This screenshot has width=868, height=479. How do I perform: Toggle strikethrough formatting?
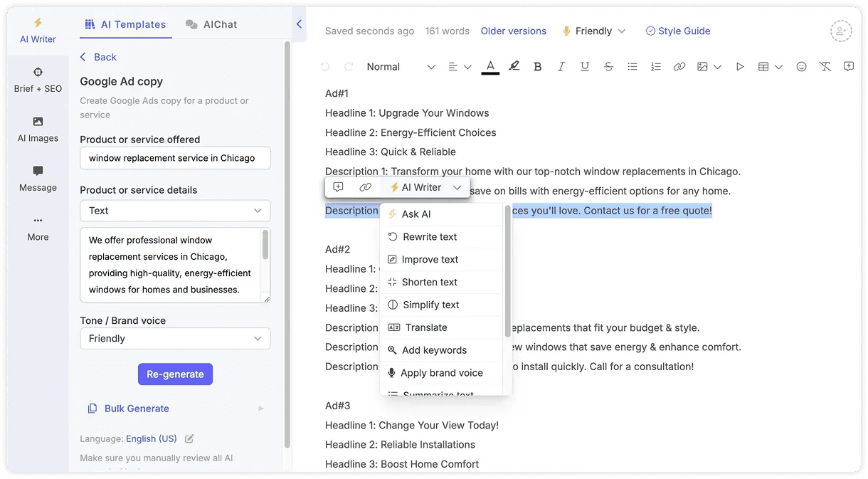point(608,67)
